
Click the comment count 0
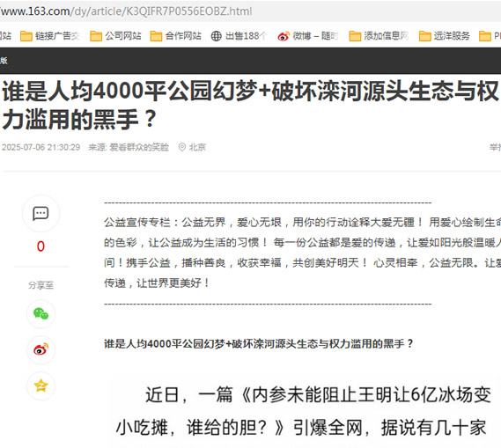pos(41,246)
